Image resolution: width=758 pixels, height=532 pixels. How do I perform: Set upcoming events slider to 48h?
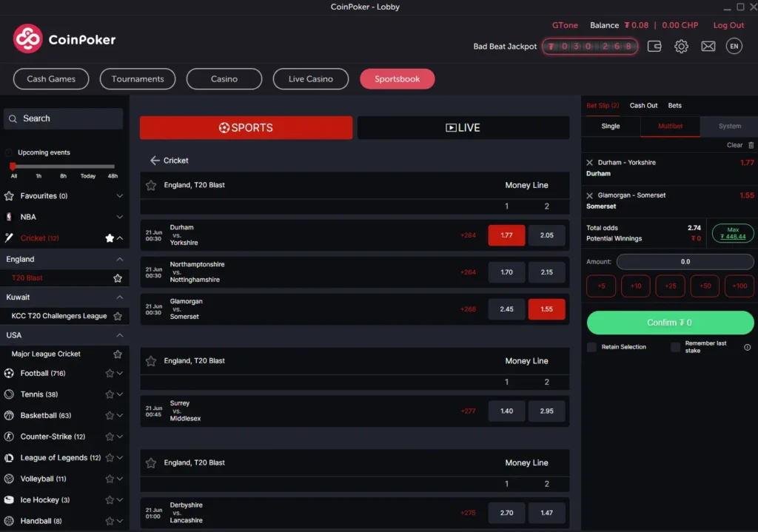(113, 176)
